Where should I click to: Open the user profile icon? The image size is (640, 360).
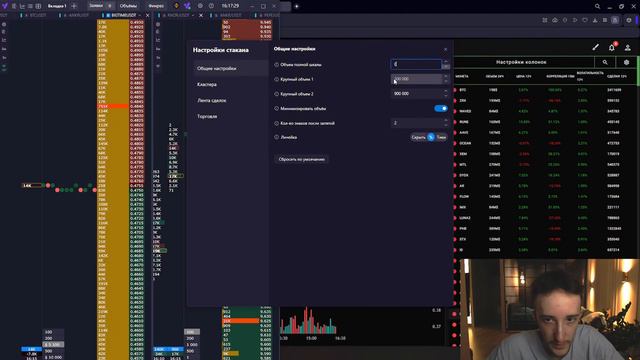coord(628,48)
